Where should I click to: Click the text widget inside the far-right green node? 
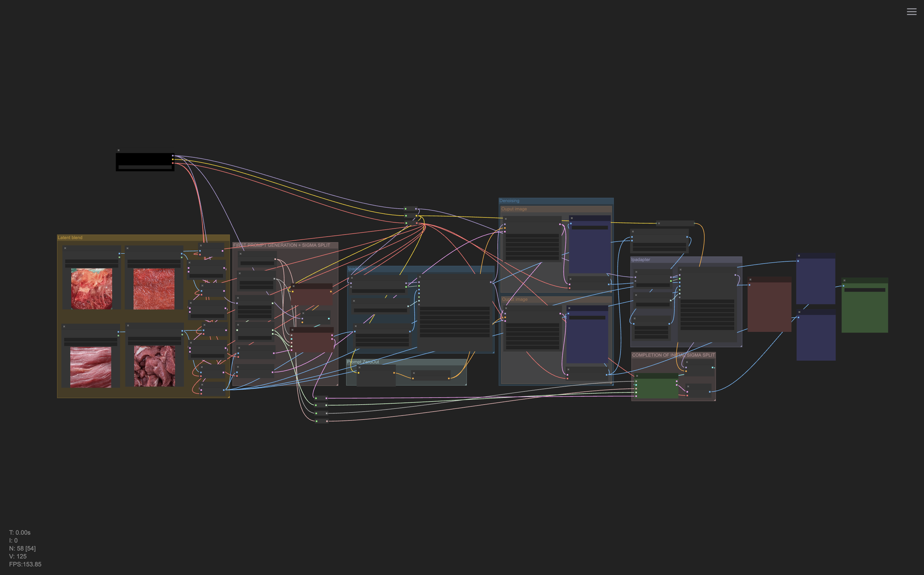point(864,290)
